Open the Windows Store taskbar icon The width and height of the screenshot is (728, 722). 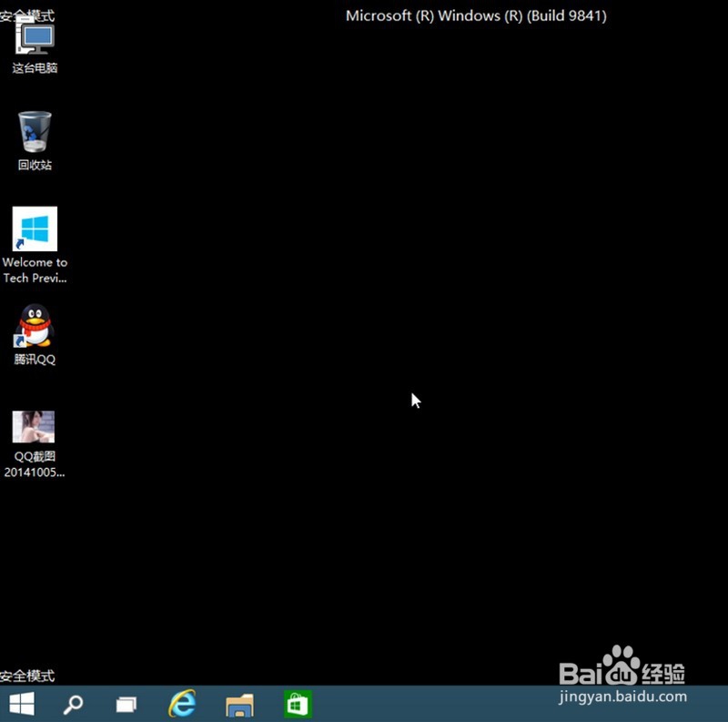(x=298, y=705)
